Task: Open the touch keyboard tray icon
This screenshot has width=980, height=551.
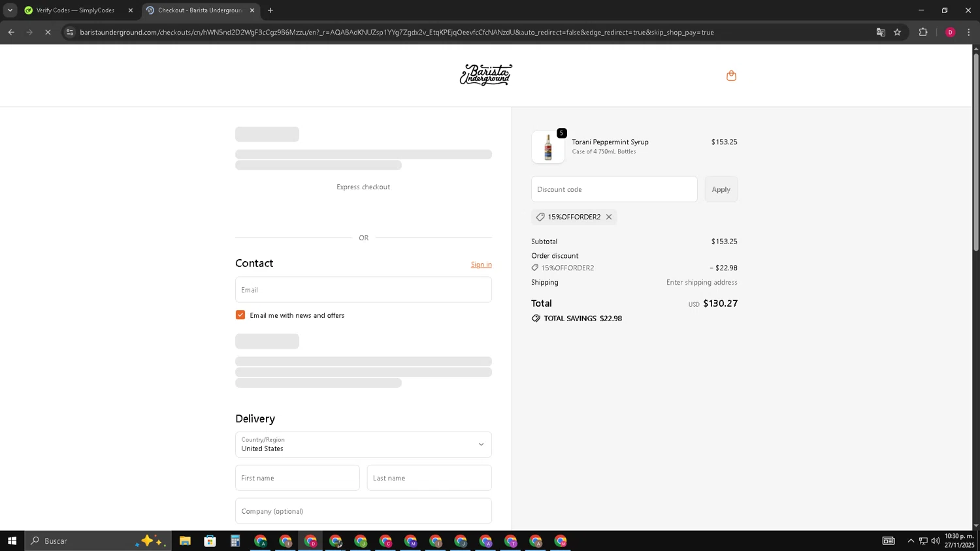Action: (889, 541)
